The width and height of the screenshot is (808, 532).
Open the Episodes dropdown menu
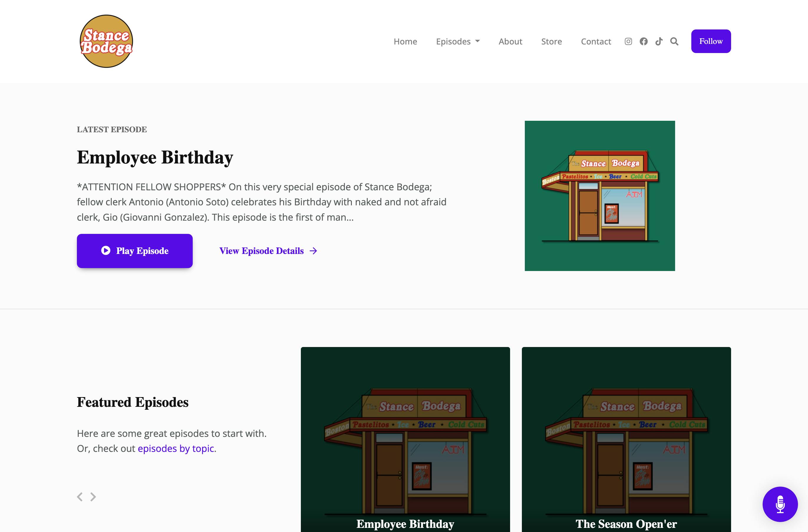pyautogui.click(x=453, y=41)
